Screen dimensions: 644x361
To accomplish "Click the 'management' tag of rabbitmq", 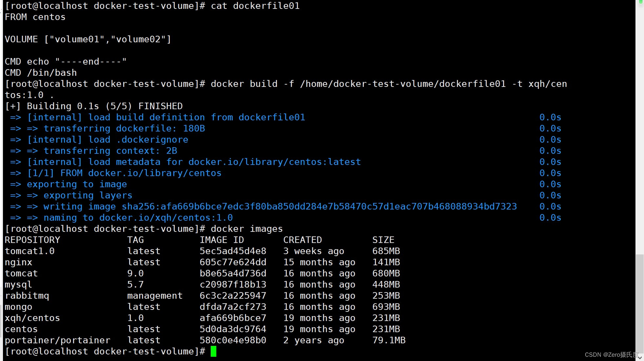I will [x=155, y=296].
